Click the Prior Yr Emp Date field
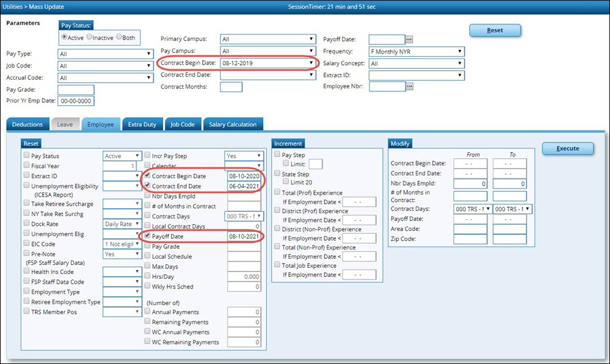 click(76, 101)
